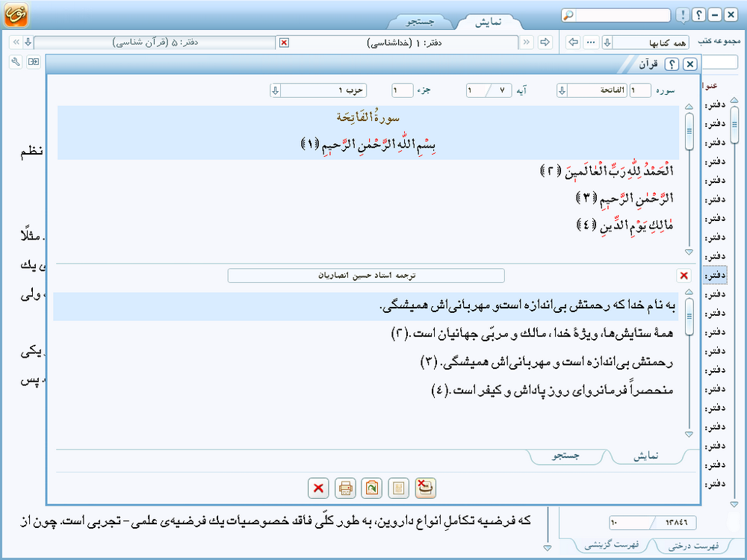Open the main window help button
The height and width of the screenshot is (560, 747).
pyautogui.click(x=698, y=15)
